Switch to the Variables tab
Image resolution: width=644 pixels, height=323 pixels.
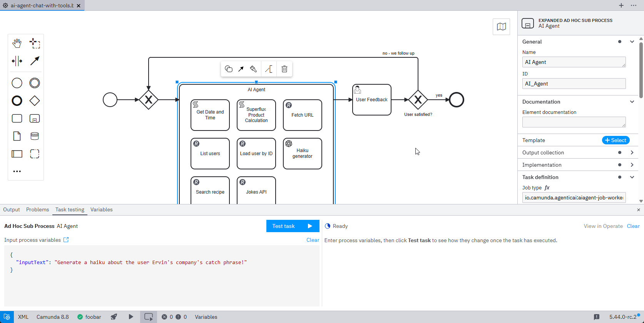click(x=102, y=210)
